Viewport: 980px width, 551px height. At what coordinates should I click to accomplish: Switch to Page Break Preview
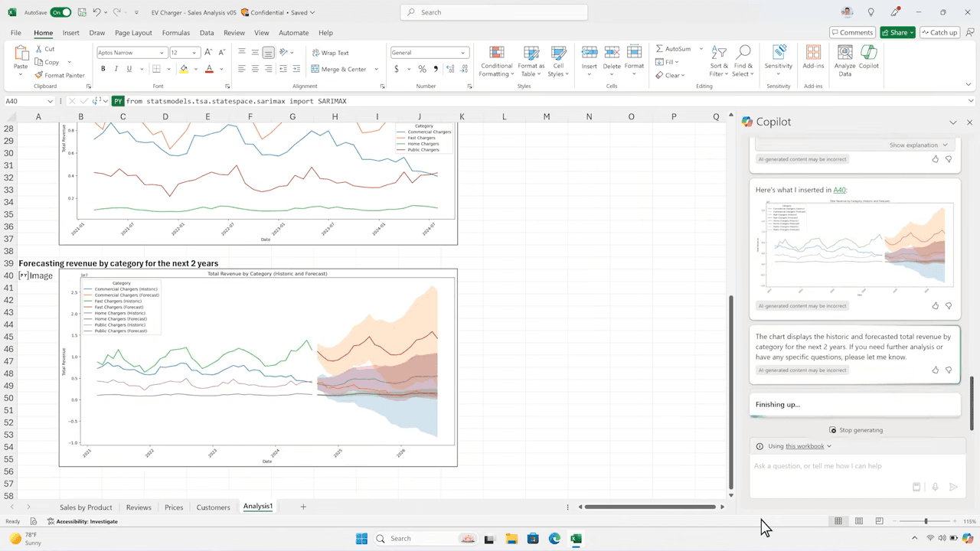[879, 521]
